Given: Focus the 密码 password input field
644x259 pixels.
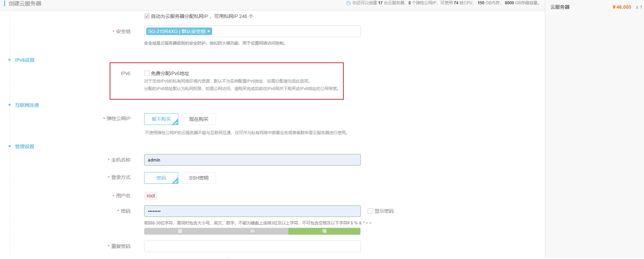Looking at the screenshot, I should click(252, 211).
